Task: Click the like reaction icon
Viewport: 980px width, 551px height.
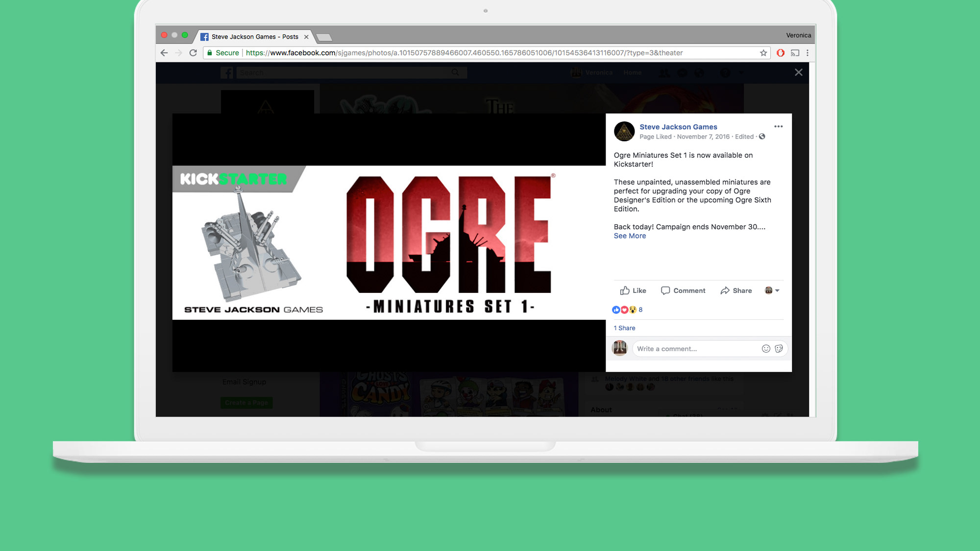Action: coord(616,310)
